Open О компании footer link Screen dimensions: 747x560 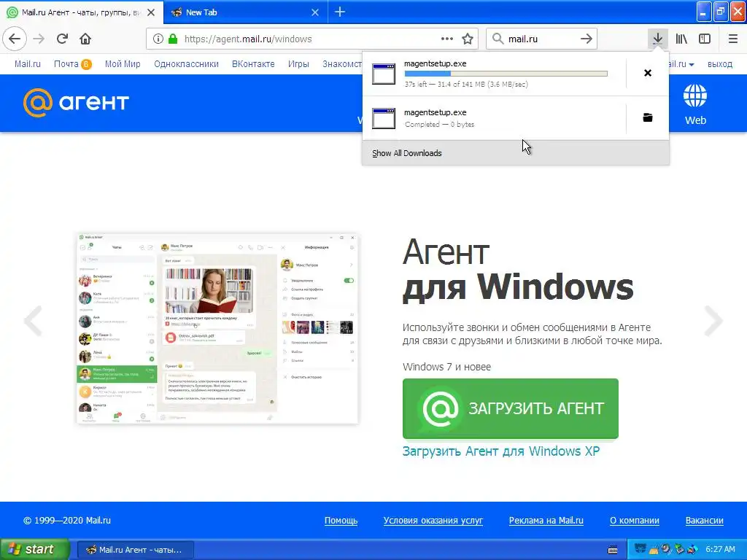[x=634, y=521]
